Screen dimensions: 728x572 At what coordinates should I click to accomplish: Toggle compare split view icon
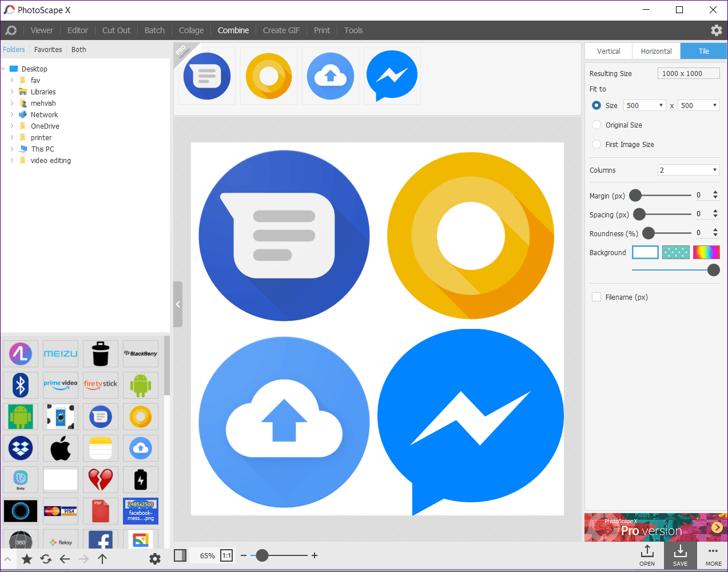pos(180,555)
